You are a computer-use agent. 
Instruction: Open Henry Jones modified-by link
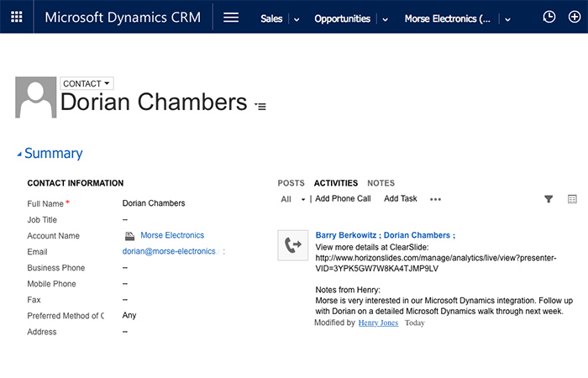[378, 323]
